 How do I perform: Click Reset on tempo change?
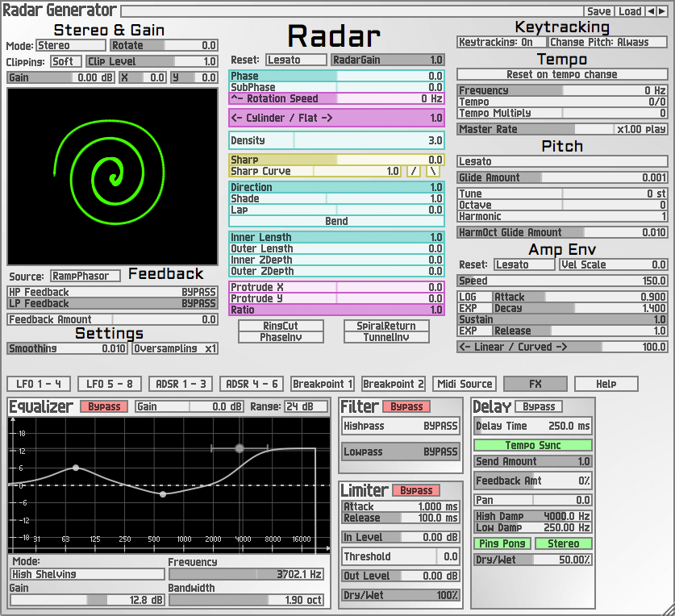(561, 73)
